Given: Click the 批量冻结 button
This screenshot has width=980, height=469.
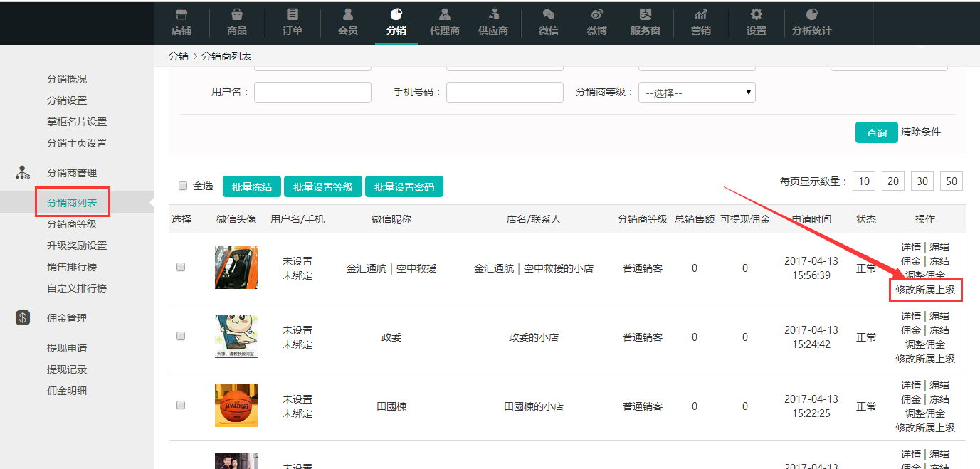Looking at the screenshot, I should click(252, 186).
